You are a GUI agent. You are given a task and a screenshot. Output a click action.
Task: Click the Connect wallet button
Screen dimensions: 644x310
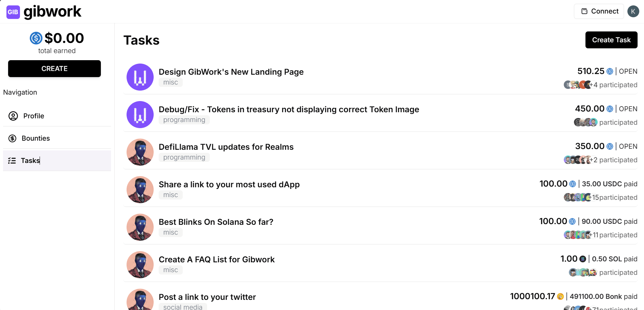click(x=599, y=11)
